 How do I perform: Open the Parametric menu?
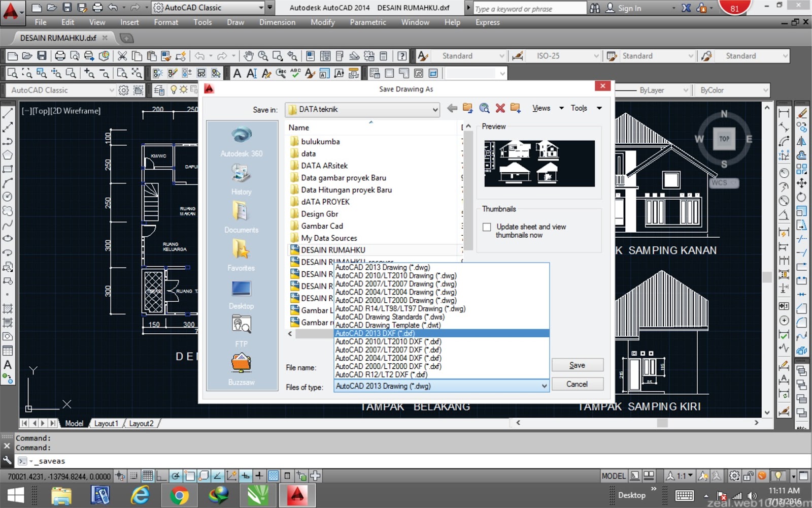point(368,22)
